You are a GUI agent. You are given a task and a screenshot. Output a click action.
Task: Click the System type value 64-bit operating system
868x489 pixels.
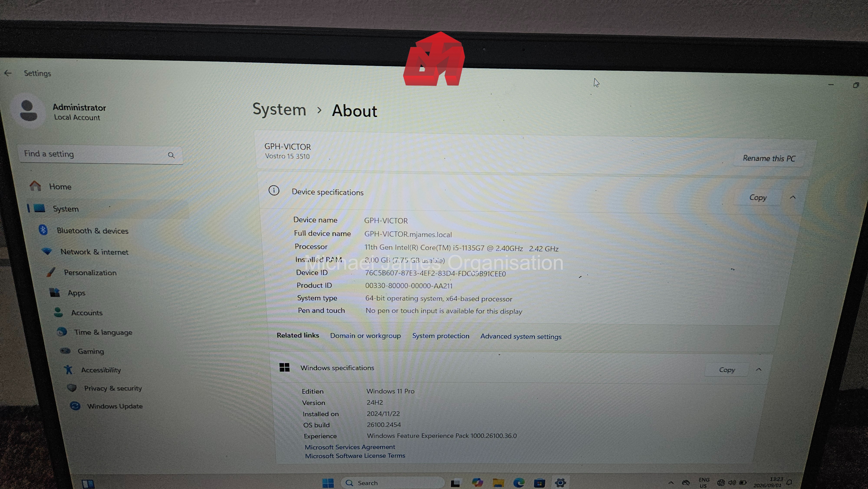click(x=438, y=298)
